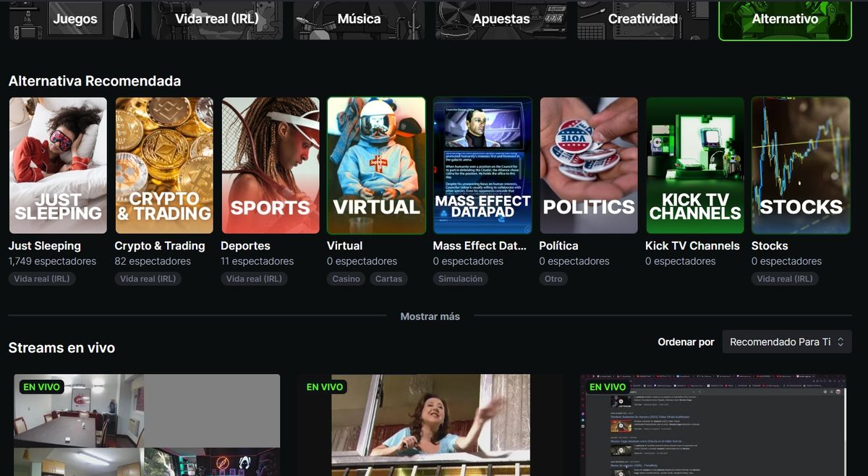Open the Recomendado Para Ti sort dropdown

tap(786, 341)
